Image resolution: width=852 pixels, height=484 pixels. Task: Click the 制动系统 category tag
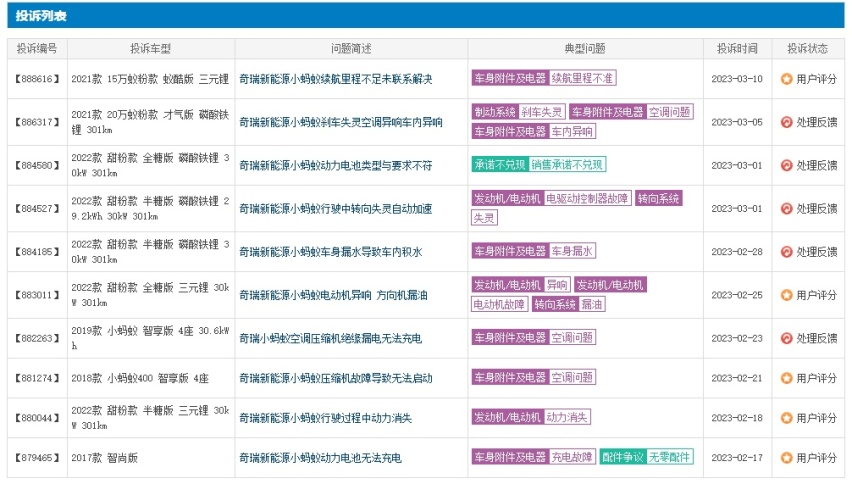pos(494,112)
